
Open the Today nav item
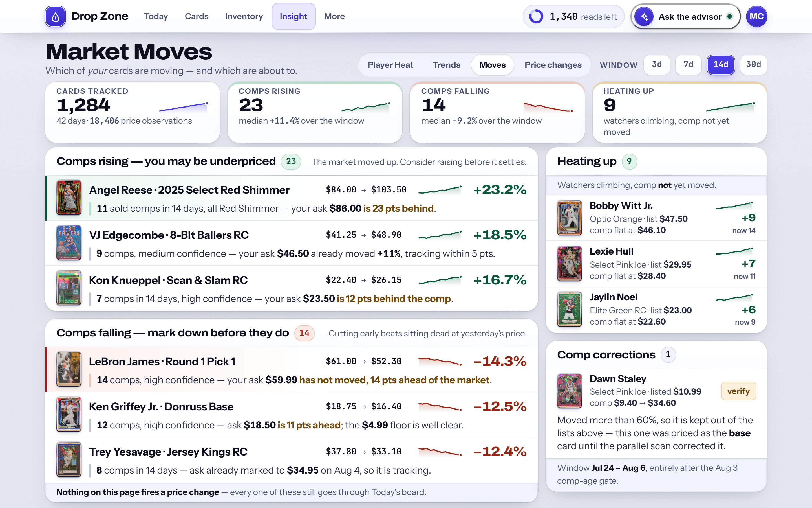point(156,16)
